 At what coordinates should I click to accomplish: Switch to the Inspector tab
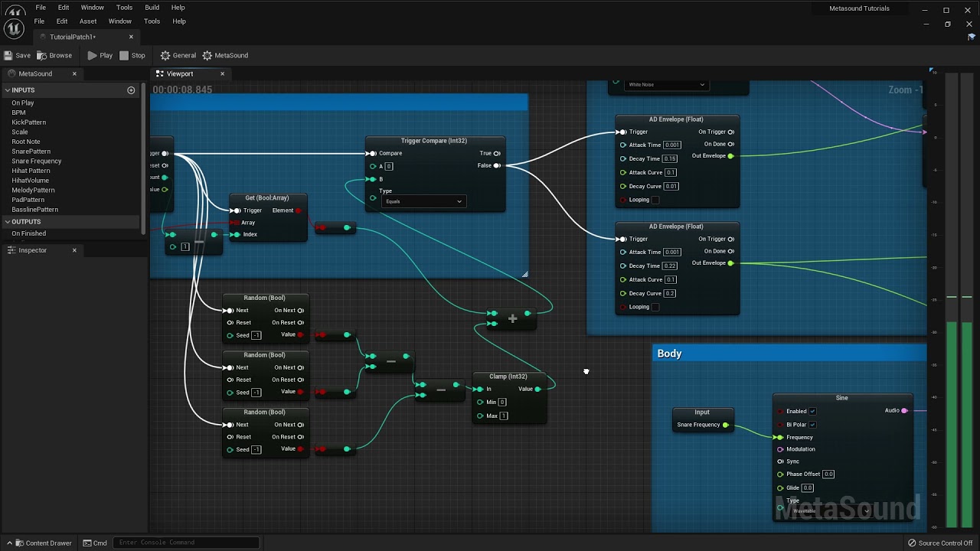pos(32,250)
